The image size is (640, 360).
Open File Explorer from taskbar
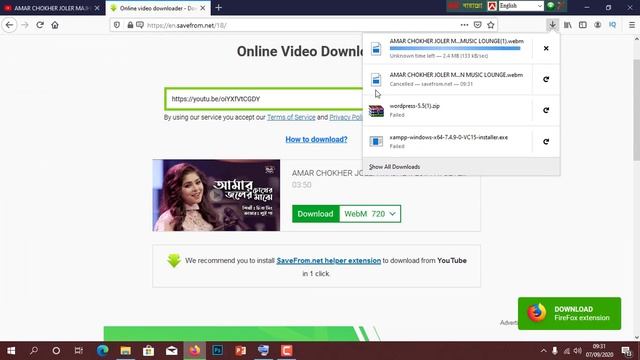pyautogui.click(x=125, y=351)
